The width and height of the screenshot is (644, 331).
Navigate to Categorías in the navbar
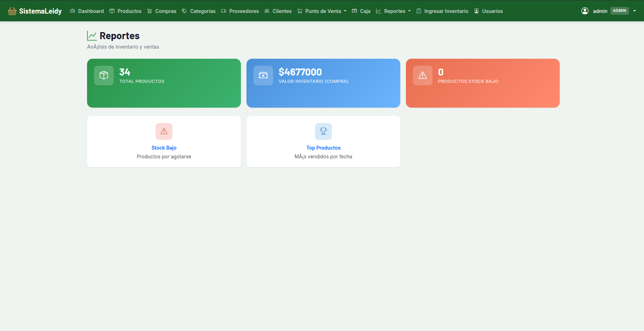pos(199,11)
